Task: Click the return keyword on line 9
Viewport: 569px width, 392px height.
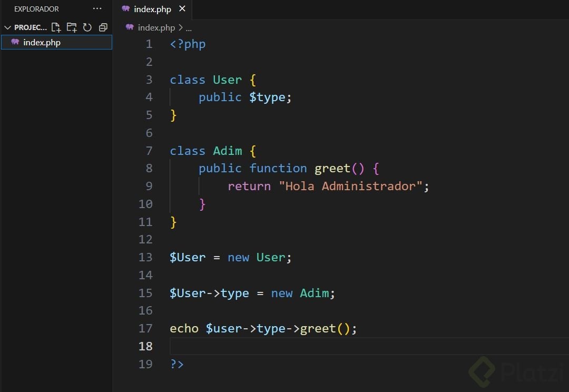Action: click(249, 186)
